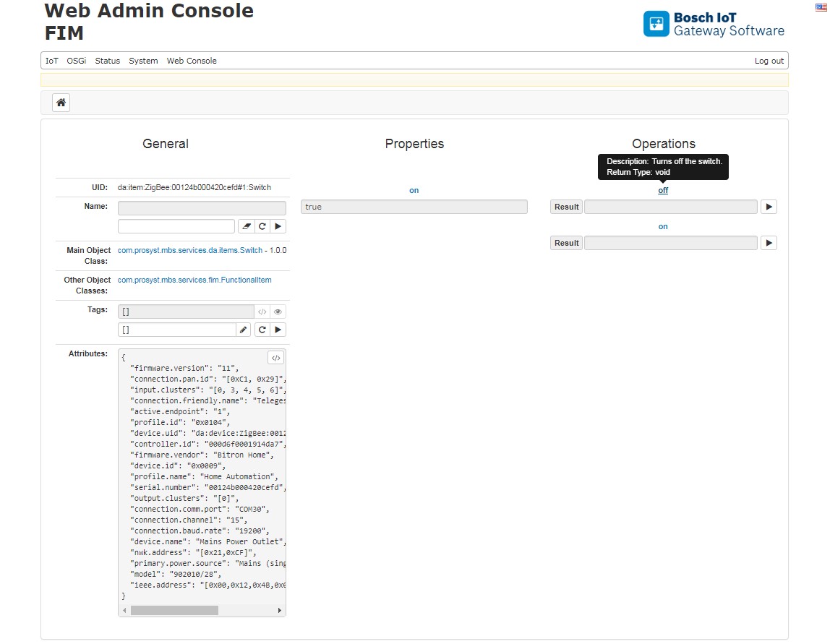Edit Tags using the pencil icon

[243, 329]
